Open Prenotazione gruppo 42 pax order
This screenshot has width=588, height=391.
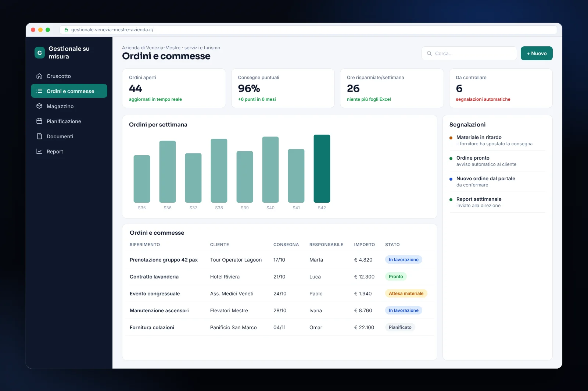pyautogui.click(x=280, y=260)
